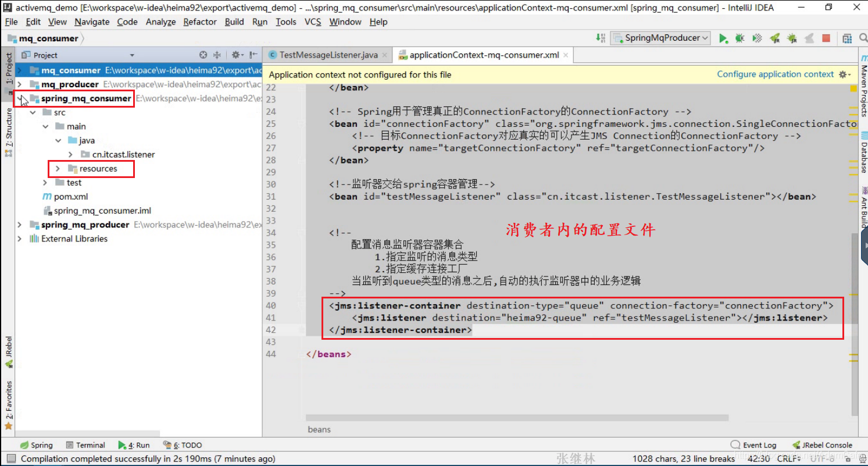Start debugging with the bug icon

tap(740, 38)
